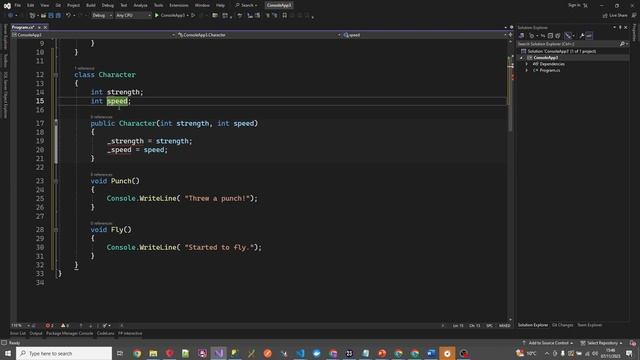Image resolution: width=640 pixels, height=360 pixels.
Task: Click the Visual Studio logo icon
Action: coord(7,5)
